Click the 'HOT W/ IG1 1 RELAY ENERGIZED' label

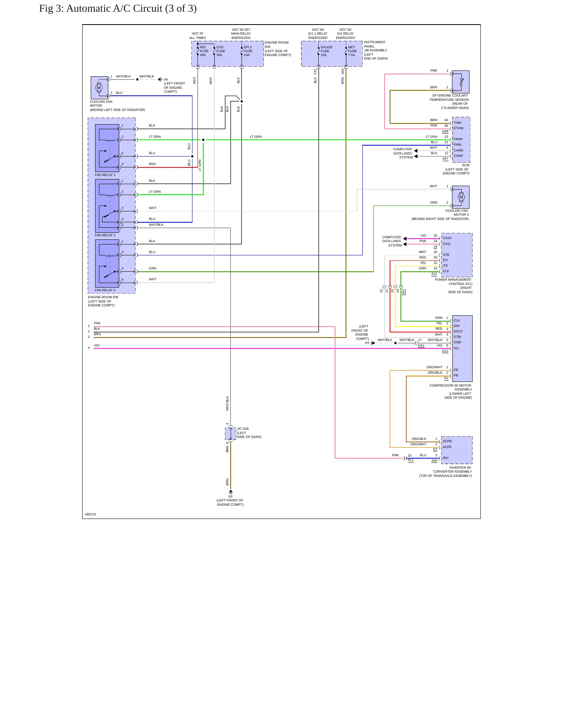(x=318, y=33)
